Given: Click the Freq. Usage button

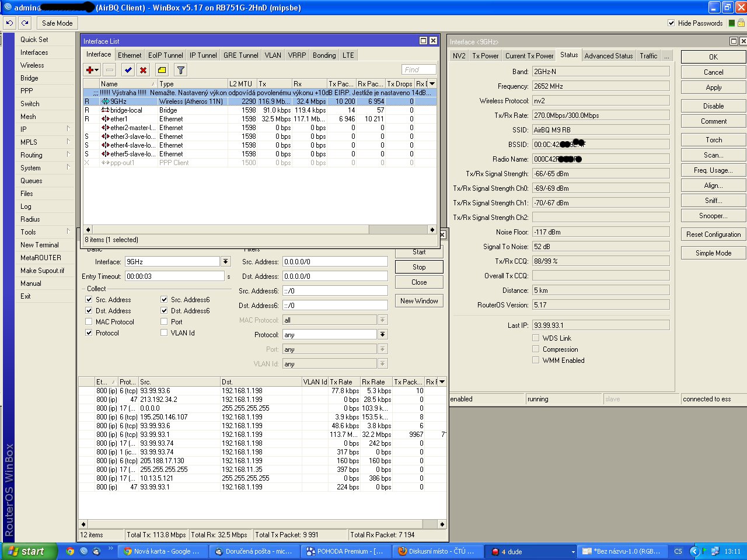Looking at the screenshot, I should click(713, 170).
